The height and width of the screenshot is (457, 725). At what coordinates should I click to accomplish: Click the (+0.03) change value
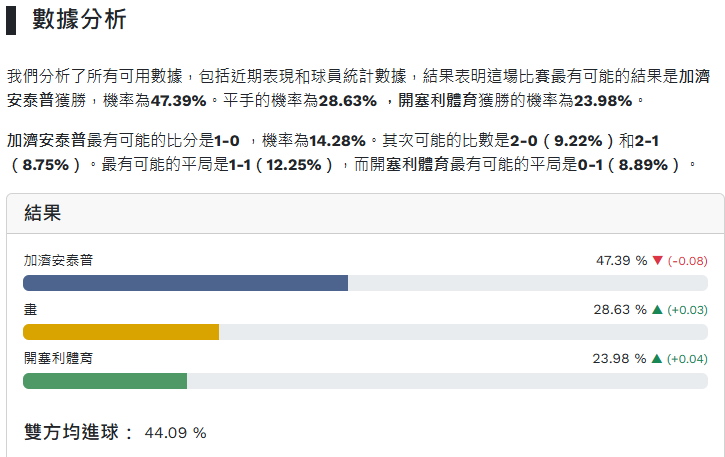(x=688, y=310)
